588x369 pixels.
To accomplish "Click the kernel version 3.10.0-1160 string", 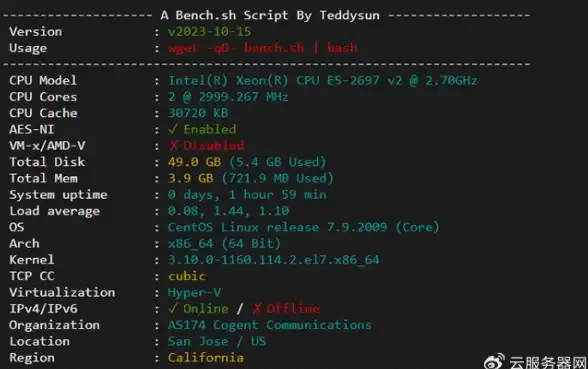I will [x=273, y=260].
